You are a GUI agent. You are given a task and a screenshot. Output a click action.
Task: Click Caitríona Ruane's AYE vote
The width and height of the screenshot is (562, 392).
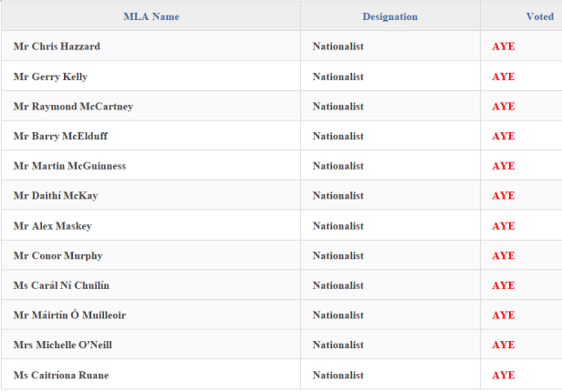point(504,375)
